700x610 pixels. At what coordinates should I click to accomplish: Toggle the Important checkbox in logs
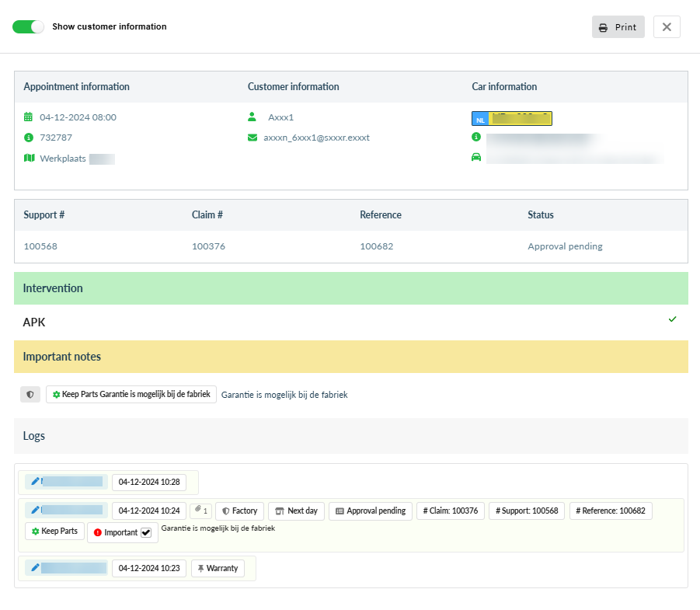tap(146, 532)
